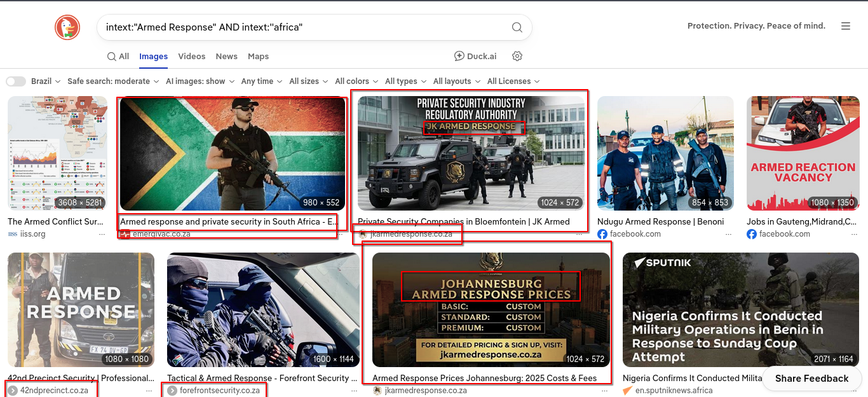Open the Brazil region dropdown
This screenshot has width=868, height=397.
(x=46, y=81)
